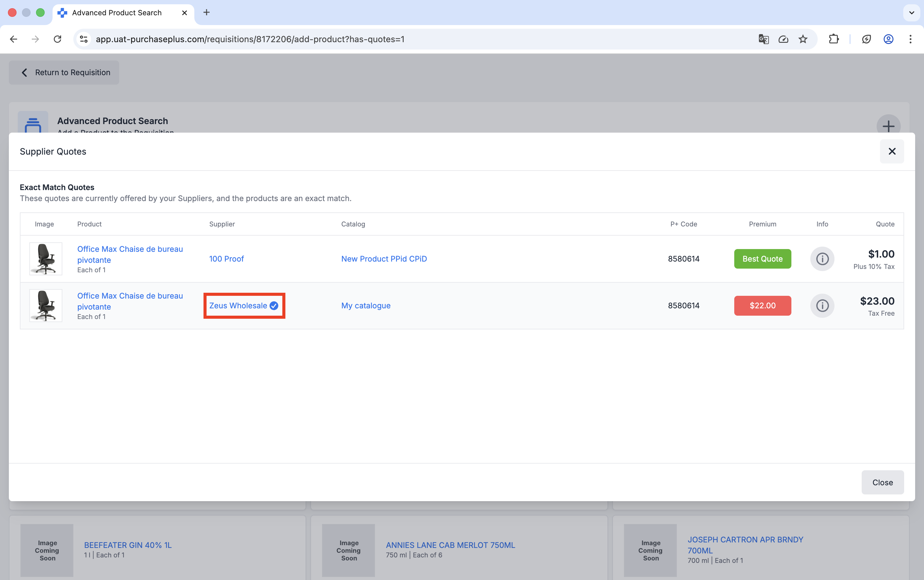Open info icon for 100 Proof quote
This screenshot has height=580, width=924.
click(x=822, y=259)
